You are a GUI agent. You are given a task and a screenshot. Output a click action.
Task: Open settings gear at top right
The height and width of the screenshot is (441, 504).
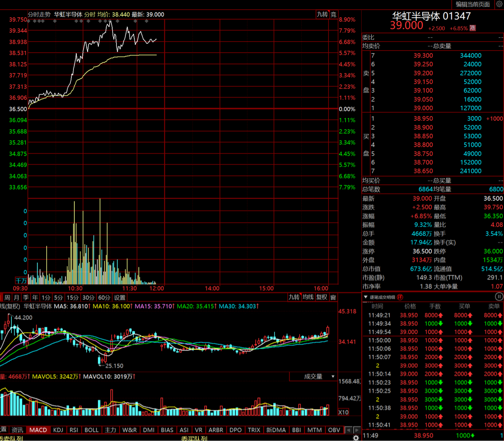[x=499, y=4]
